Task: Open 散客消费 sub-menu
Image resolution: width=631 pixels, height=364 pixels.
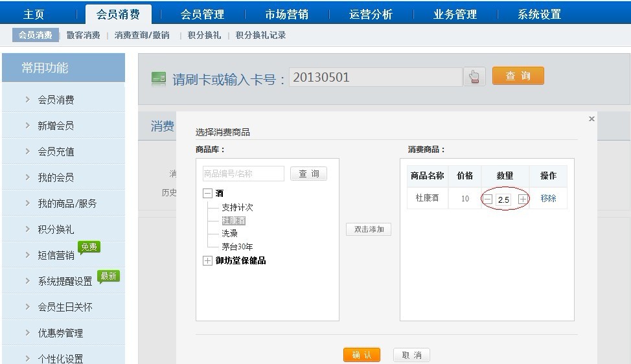Action: [x=84, y=36]
